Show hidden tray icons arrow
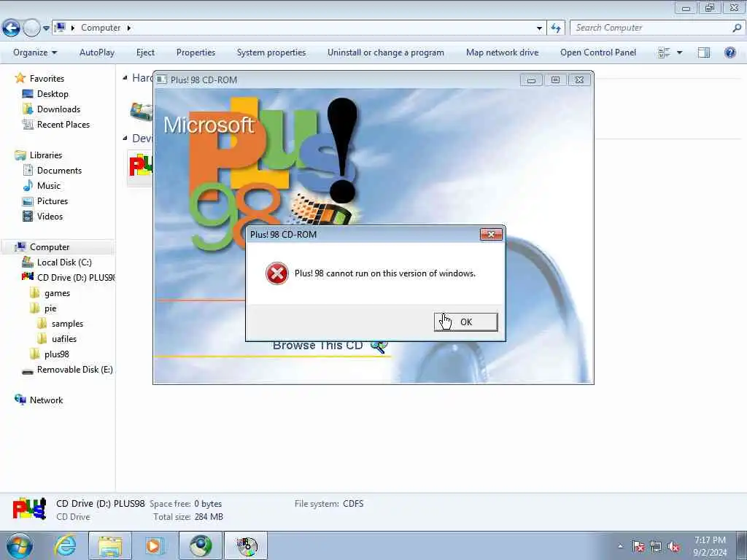The height and width of the screenshot is (560, 747). coord(620,546)
